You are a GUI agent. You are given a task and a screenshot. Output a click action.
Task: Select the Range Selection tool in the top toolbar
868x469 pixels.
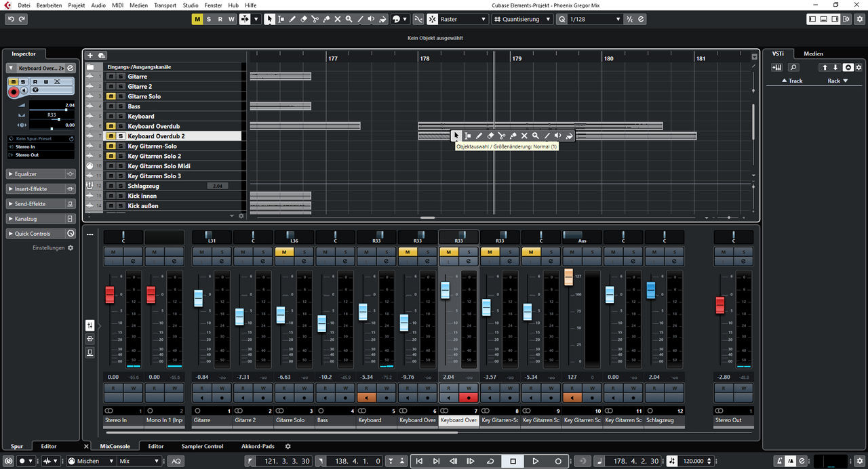pos(281,19)
